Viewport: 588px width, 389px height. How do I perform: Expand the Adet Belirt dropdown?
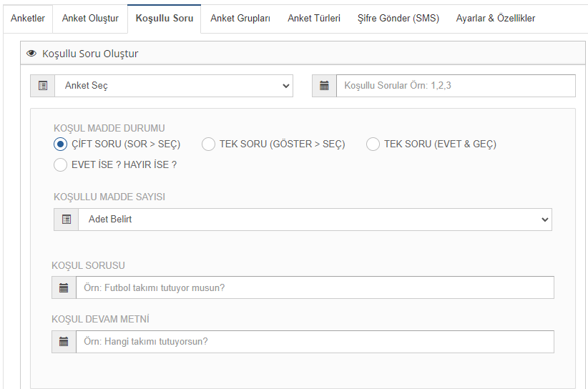[x=315, y=220]
